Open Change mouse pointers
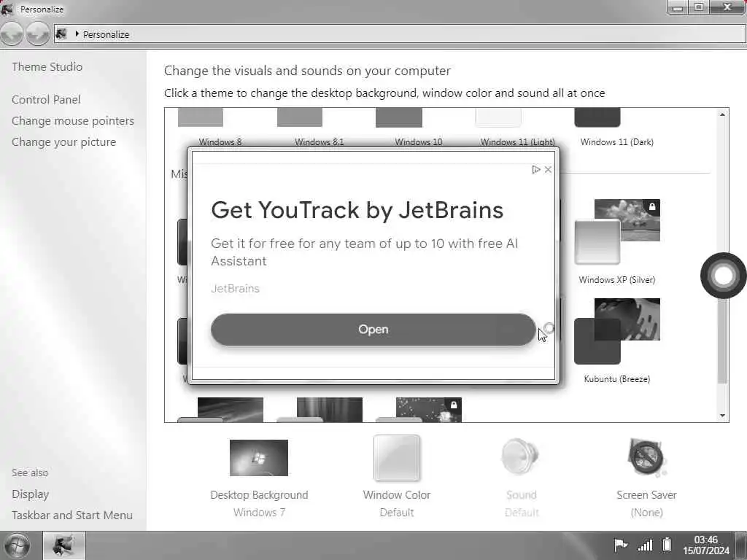This screenshot has height=560, width=747. tap(73, 121)
